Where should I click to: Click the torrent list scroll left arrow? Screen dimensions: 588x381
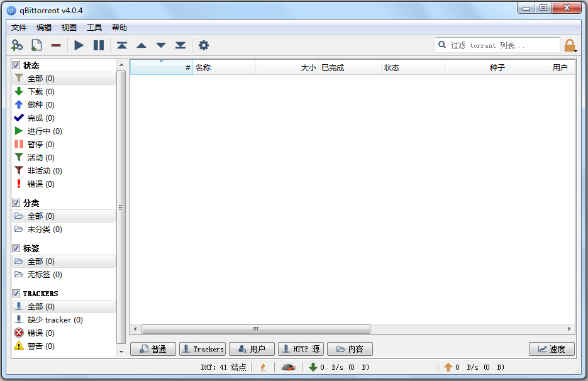pyautogui.click(x=135, y=329)
